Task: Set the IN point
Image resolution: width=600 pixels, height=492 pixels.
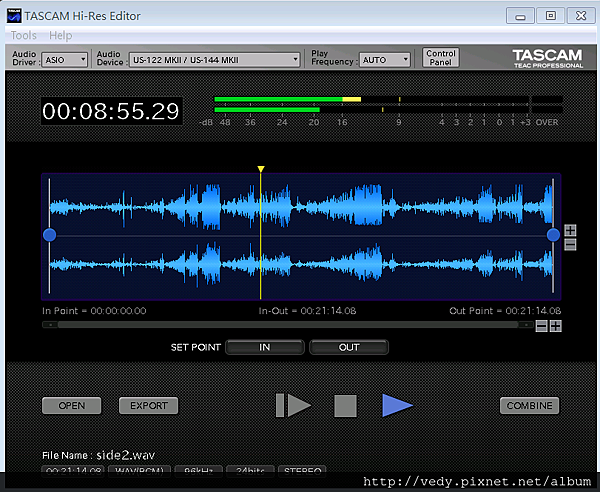Action: [x=265, y=347]
